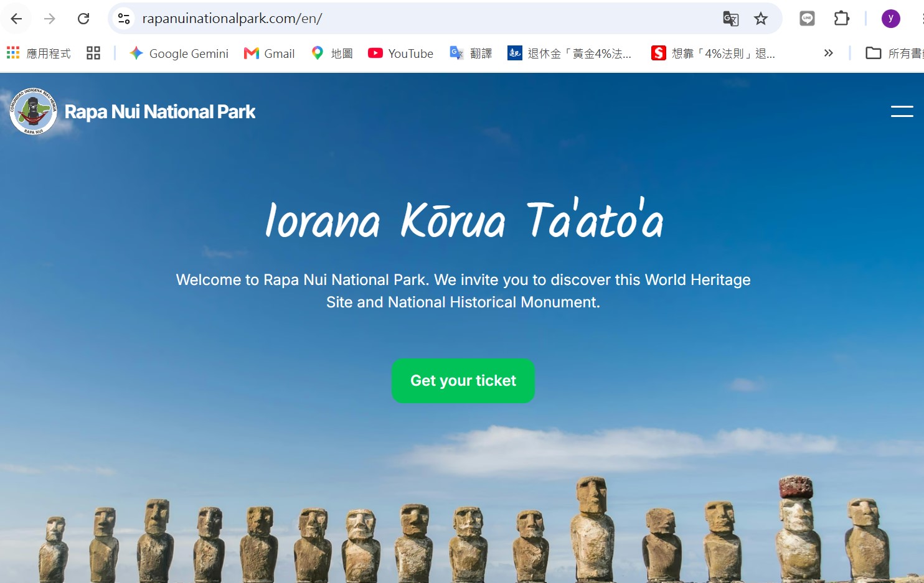Click the Get your ticket button
Viewport: 924px width, 583px height.
(x=463, y=381)
